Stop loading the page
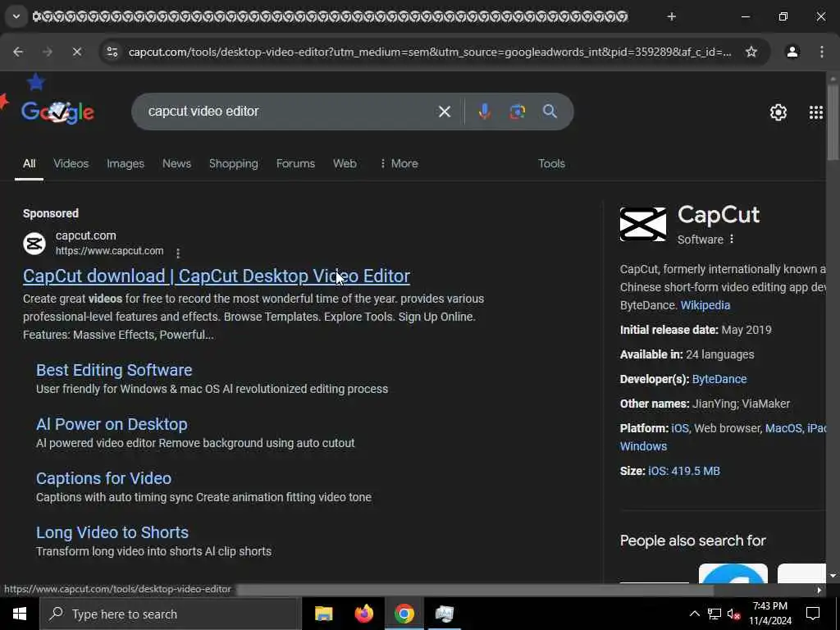Viewport: 840px width, 630px height. click(76, 52)
